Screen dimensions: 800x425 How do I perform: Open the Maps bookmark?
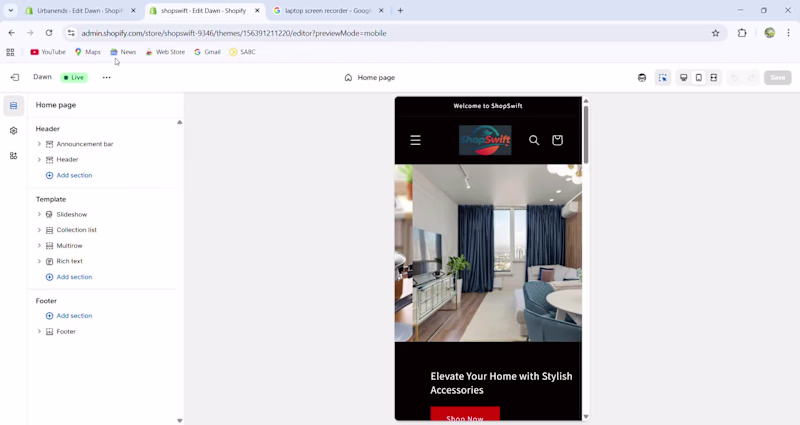click(88, 52)
